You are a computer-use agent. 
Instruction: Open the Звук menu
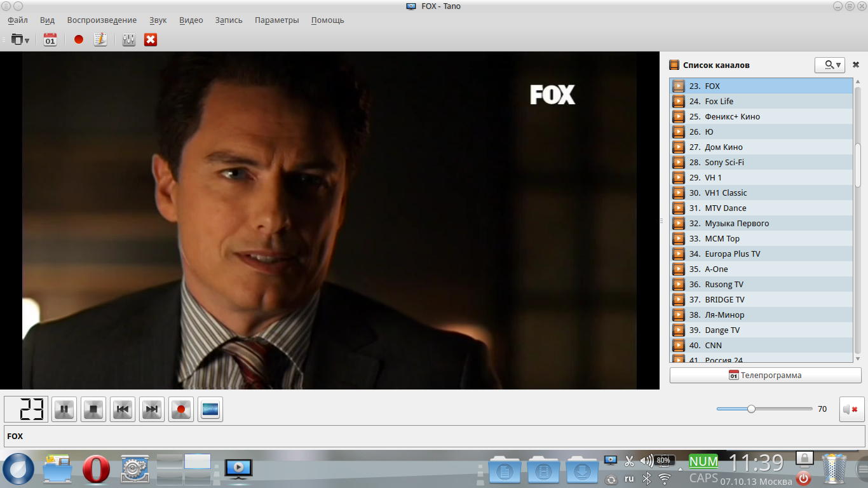pos(158,20)
